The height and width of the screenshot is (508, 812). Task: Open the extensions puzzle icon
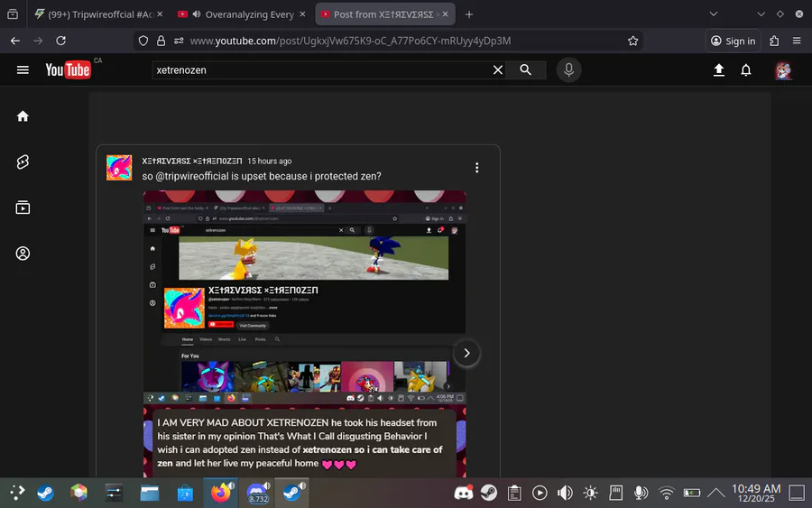[x=774, y=41]
